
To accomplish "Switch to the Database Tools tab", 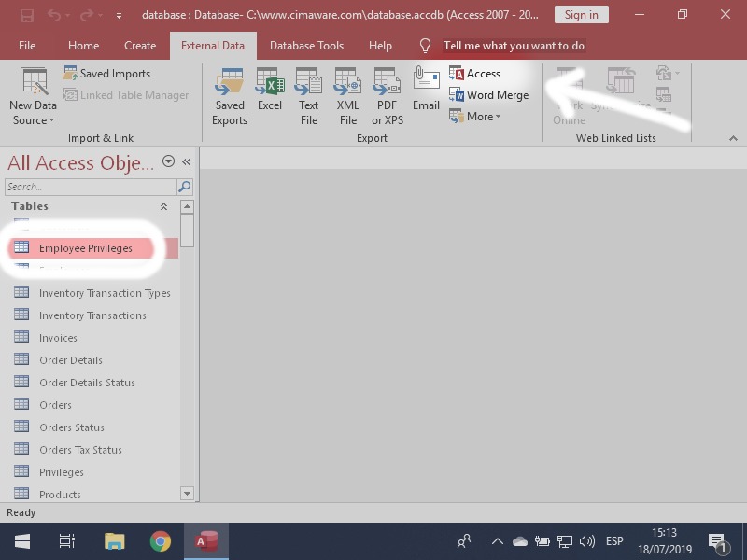I will point(306,46).
